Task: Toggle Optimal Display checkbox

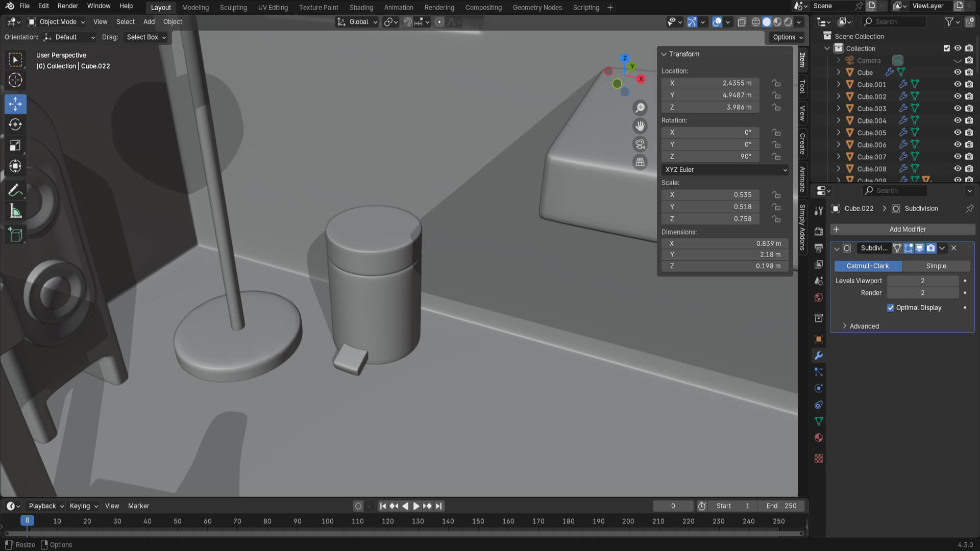Action: pos(891,308)
